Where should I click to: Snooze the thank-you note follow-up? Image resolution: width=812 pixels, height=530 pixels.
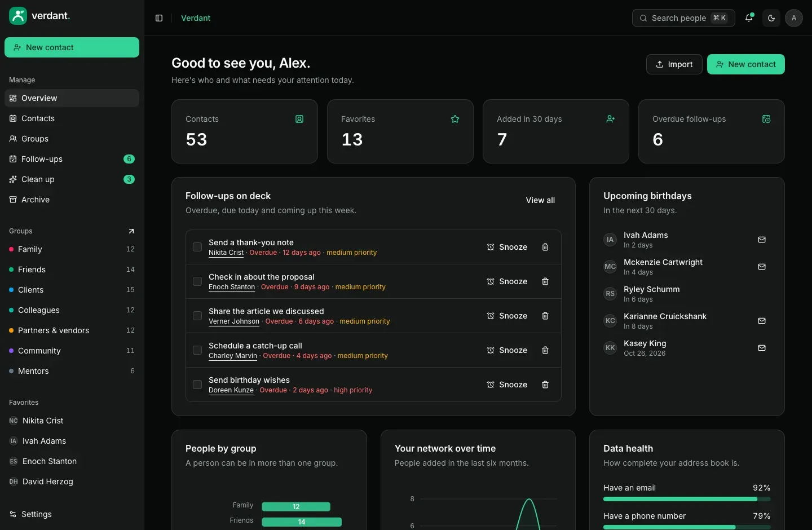pos(507,247)
